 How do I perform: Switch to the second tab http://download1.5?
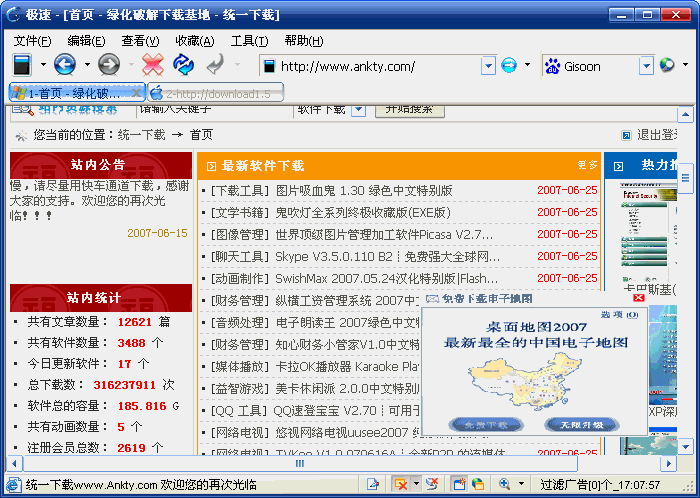(x=217, y=93)
